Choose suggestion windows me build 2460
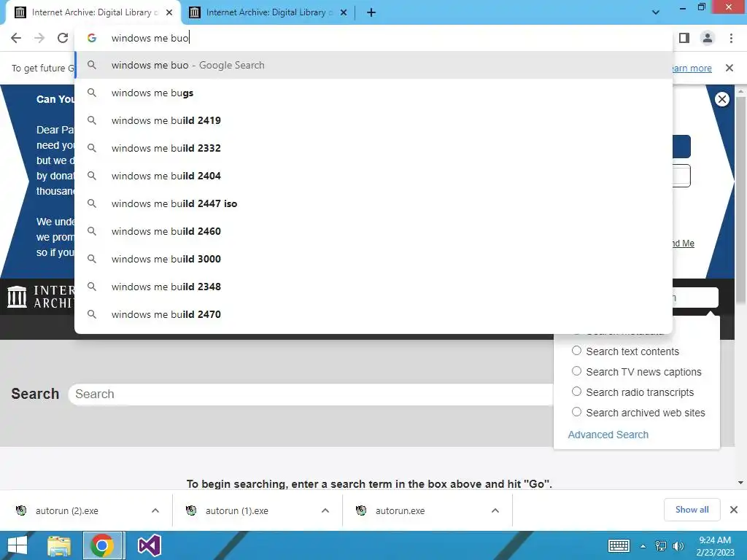The image size is (747, 560). click(x=373, y=231)
